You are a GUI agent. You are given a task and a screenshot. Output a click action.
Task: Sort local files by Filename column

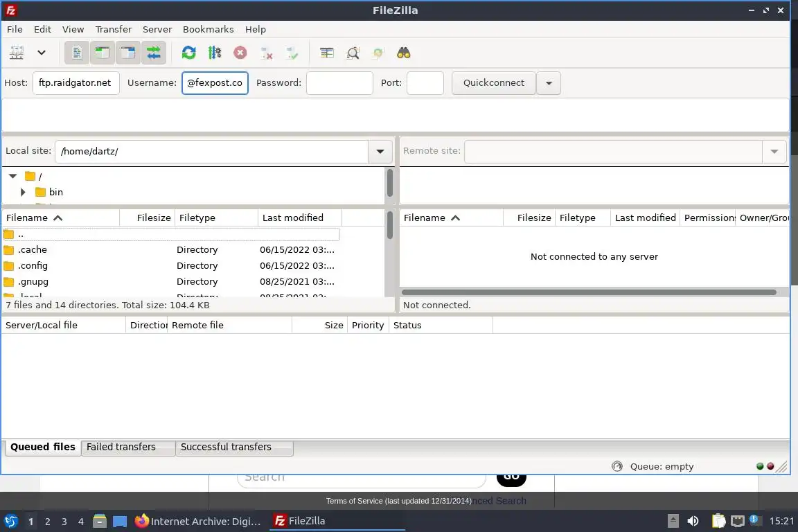coord(60,218)
